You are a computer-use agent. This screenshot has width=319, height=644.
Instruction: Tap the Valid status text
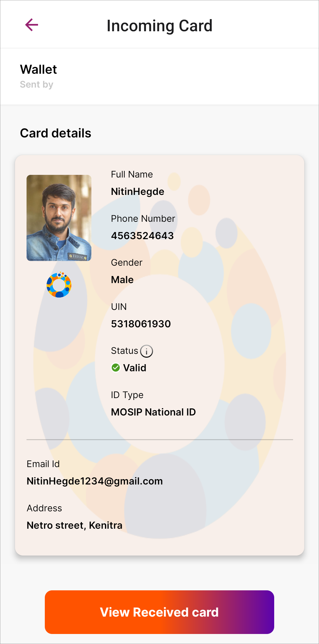(135, 368)
